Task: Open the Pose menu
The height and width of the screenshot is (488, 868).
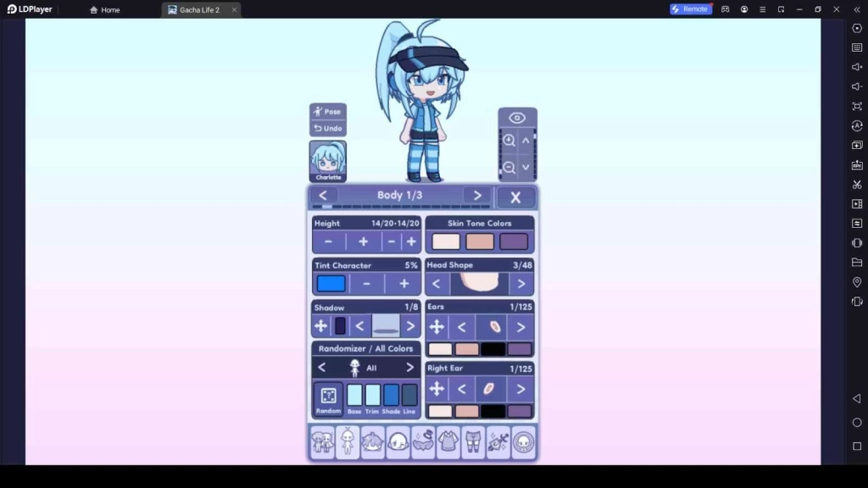Action: click(328, 112)
